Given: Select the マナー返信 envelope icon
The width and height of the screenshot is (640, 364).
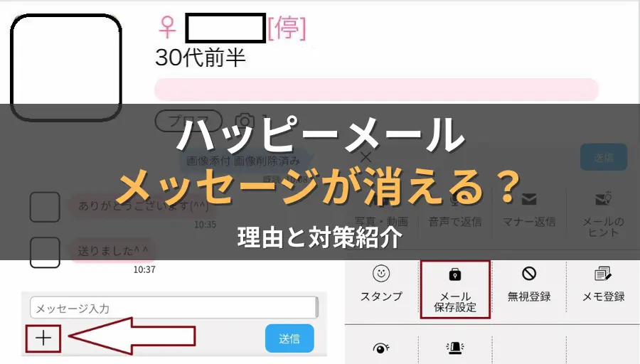Looking at the screenshot, I should [529, 199].
